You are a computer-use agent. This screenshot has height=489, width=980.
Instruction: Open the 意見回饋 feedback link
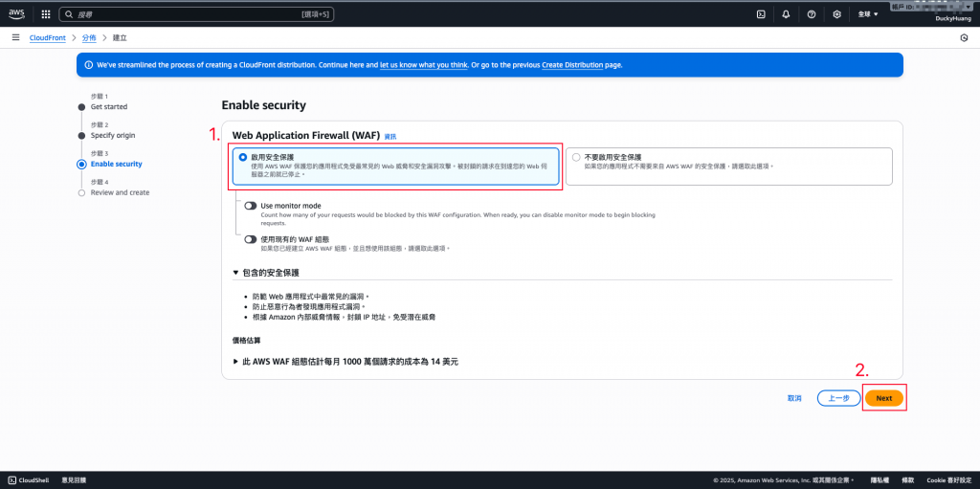[x=74, y=480]
